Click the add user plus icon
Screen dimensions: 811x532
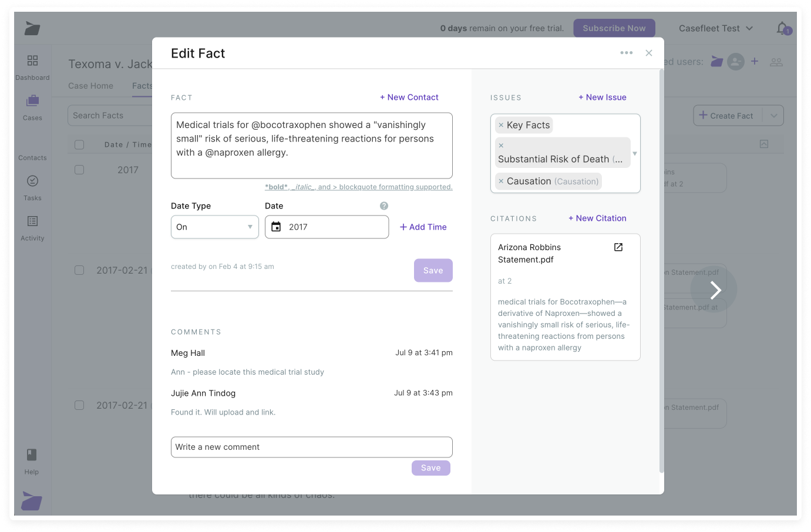coord(755,61)
